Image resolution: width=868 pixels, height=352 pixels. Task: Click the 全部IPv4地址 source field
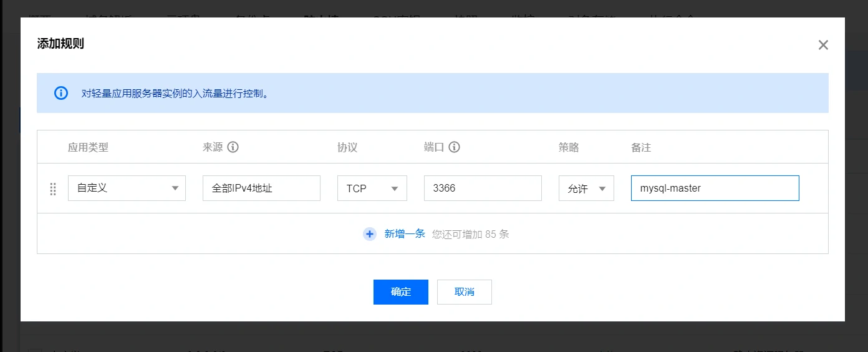pyautogui.click(x=261, y=188)
